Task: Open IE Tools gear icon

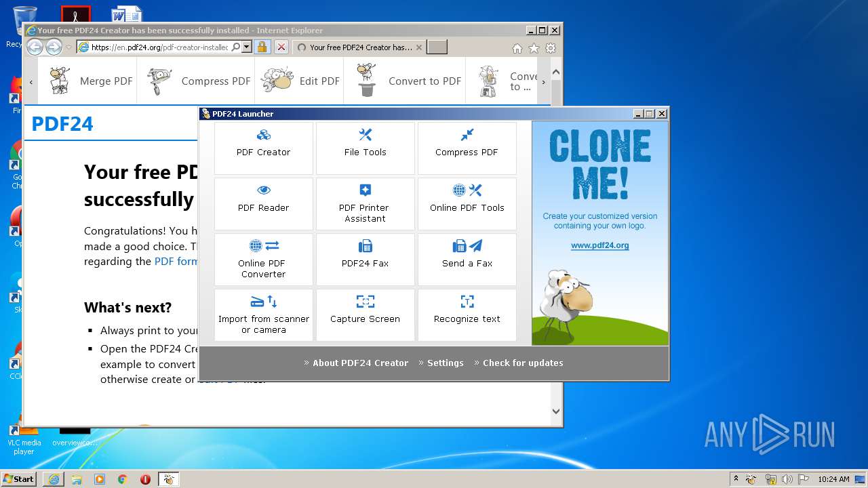Action: (x=551, y=48)
